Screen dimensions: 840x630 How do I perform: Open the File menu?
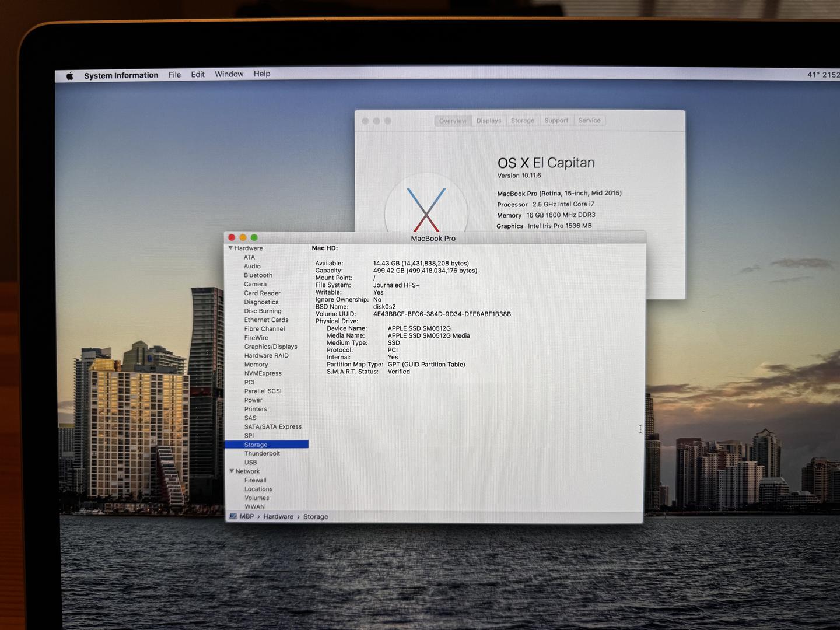click(x=174, y=75)
